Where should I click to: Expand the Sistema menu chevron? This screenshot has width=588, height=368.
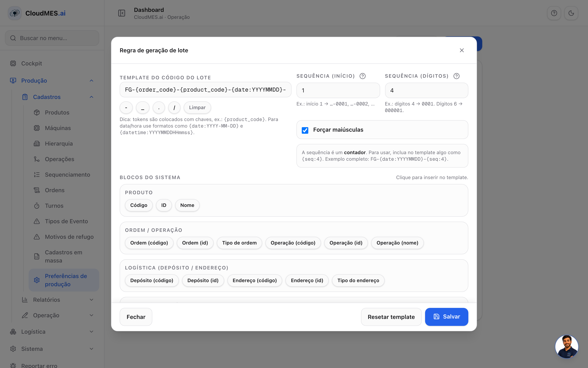(91, 349)
